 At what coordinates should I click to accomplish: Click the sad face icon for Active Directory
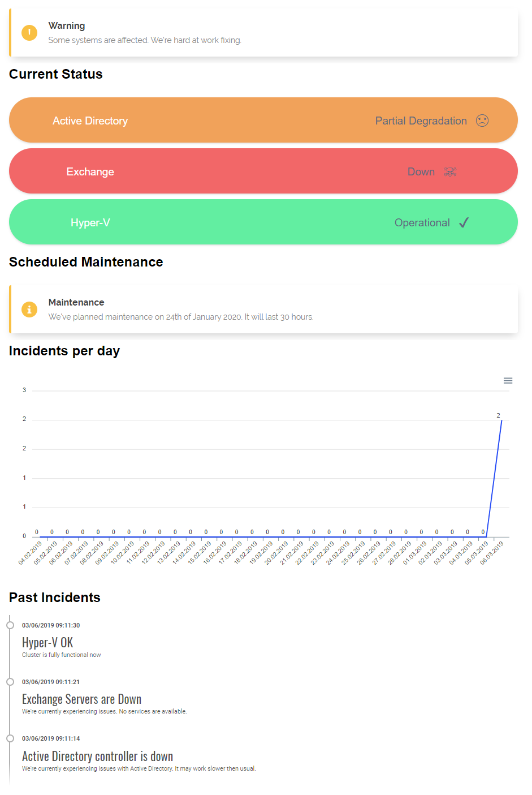click(x=482, y=120)
